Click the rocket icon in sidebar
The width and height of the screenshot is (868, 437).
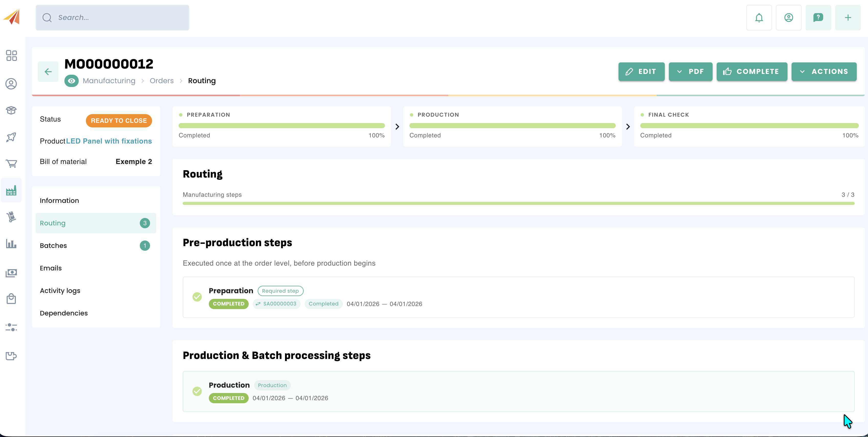12,137
